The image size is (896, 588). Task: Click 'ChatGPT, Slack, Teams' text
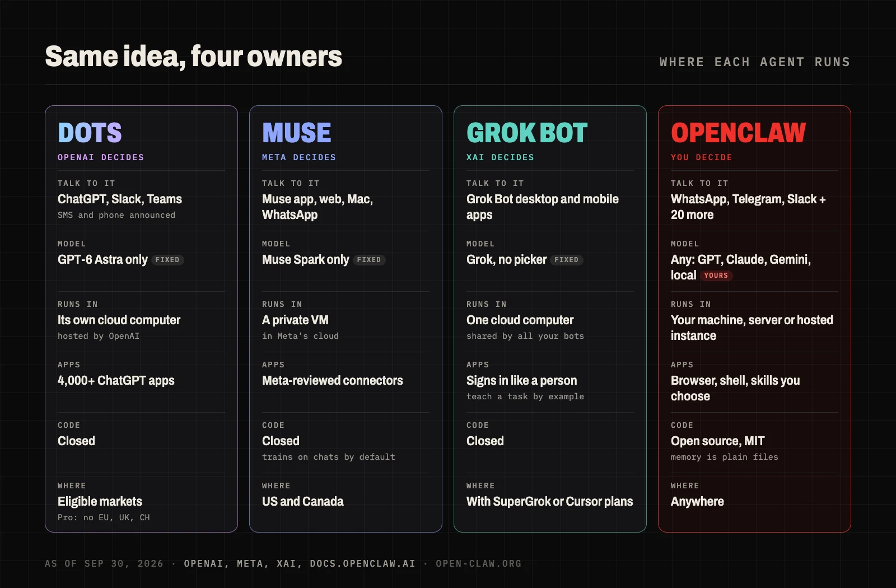tap(120, 199)
